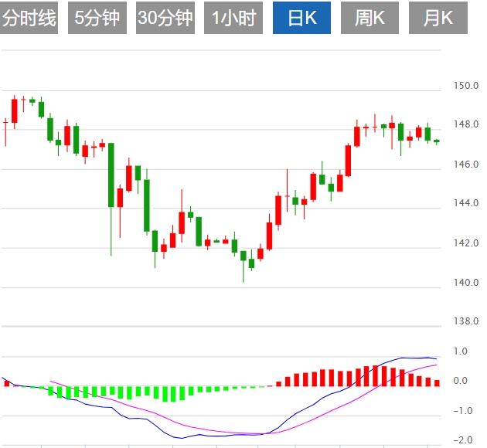Click the 146.0 price axis label
Viewport: 487px width, 448px height.
466,164
